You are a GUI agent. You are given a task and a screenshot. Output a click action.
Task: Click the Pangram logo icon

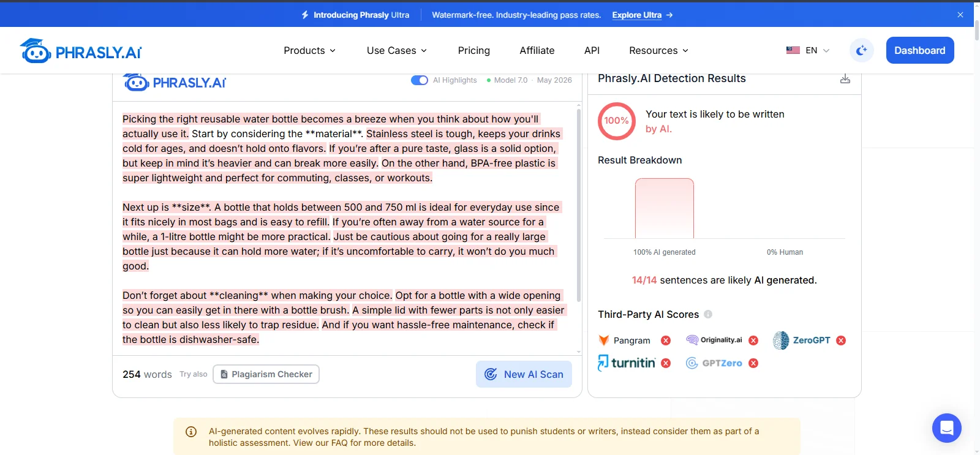click(603, 340)
